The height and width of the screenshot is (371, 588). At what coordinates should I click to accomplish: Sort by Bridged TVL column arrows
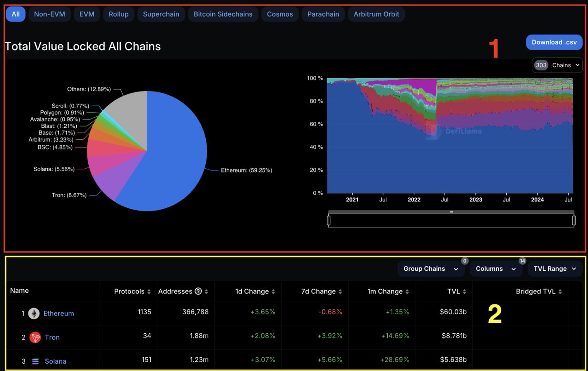click(560, 291)
